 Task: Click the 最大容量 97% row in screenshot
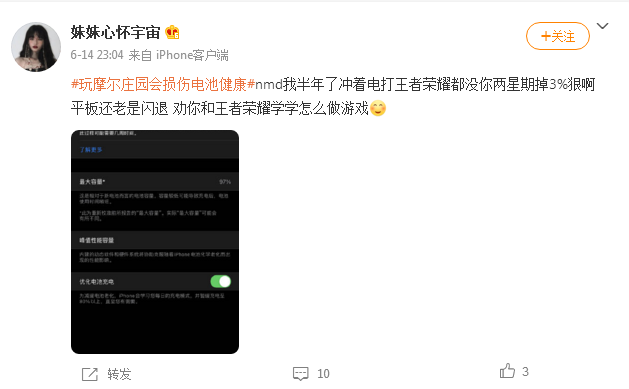coord(155,182)
